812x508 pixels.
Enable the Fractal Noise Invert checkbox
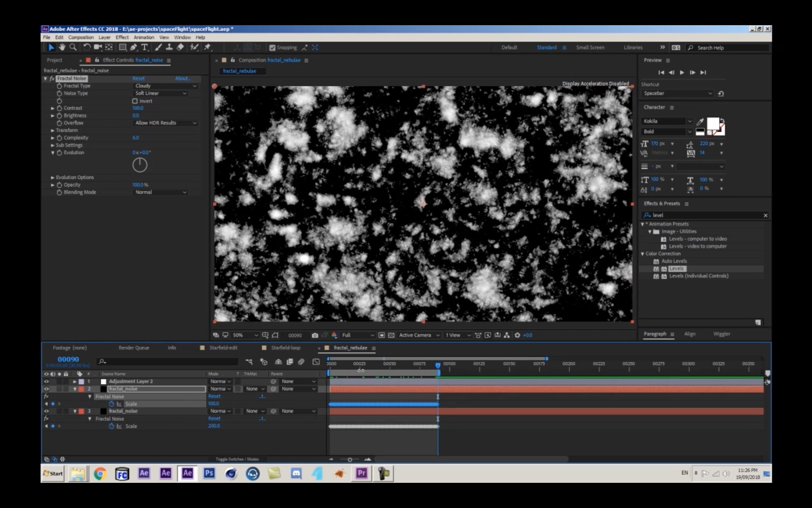135,101
